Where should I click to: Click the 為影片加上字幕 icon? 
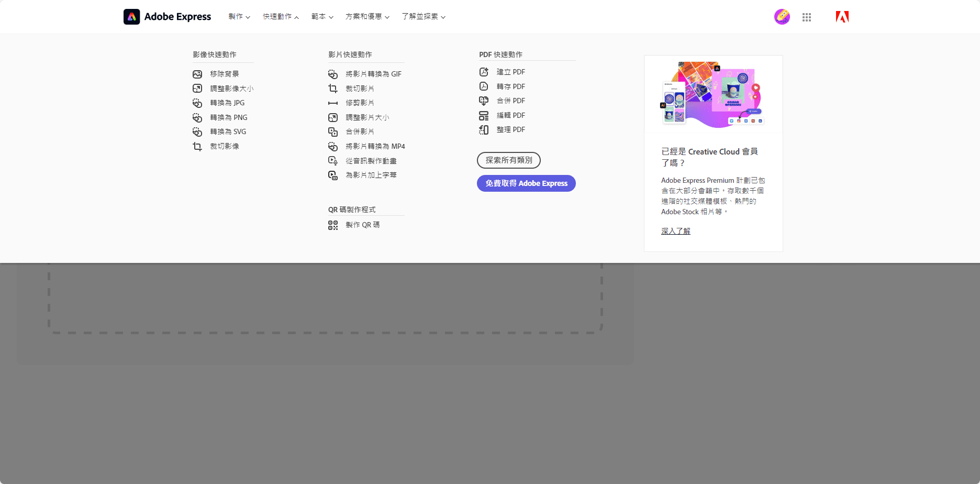[333, 175]
